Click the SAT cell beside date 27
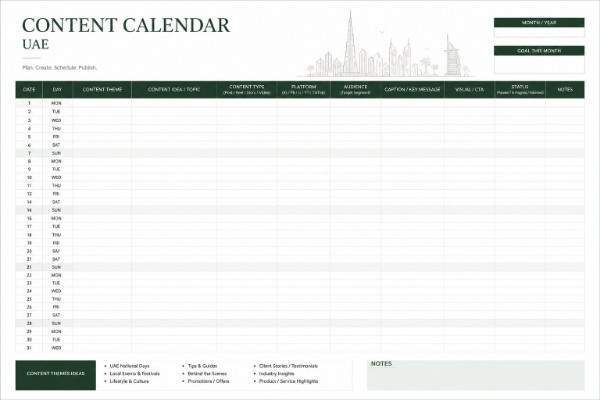Image resolution: width=600 pixels, height=400 pixels. [57, 315]
